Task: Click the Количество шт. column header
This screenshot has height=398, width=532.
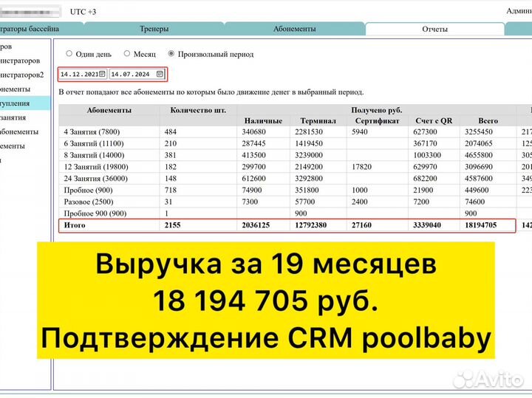Action: tap(198, 110)
